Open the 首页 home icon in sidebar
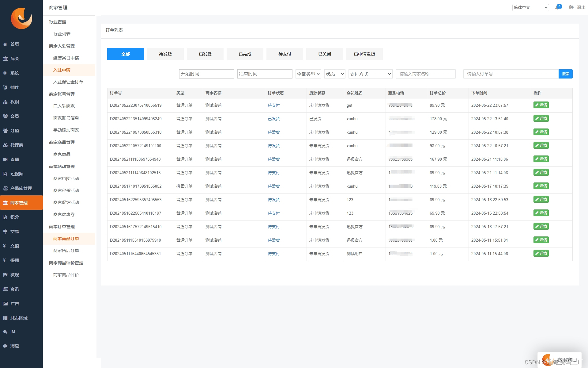Screen dimensions: 588x368 5,44
